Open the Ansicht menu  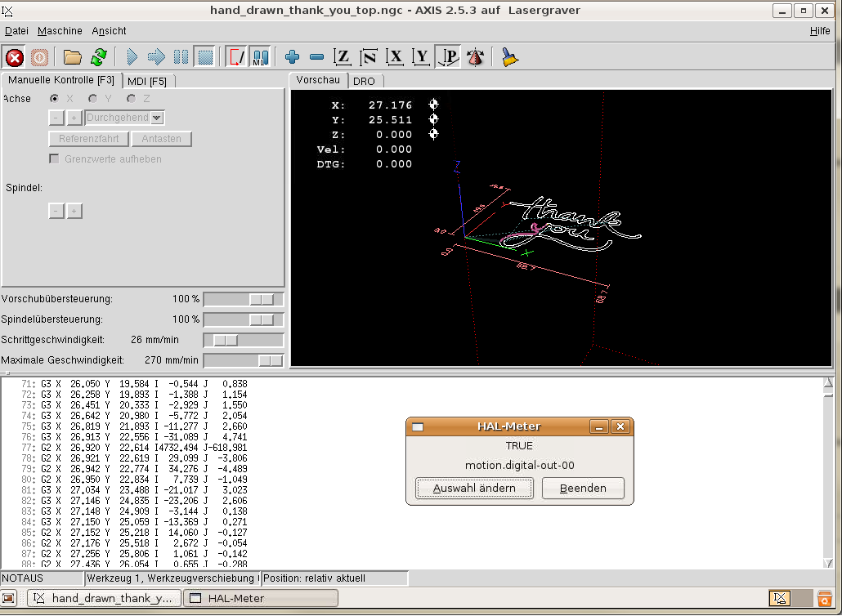pos(109,30)
